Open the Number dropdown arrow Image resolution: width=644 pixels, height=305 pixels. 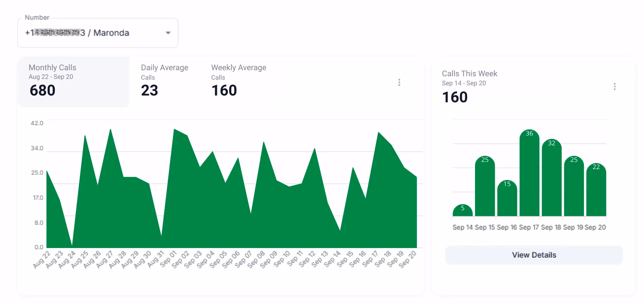click(168, 33)
